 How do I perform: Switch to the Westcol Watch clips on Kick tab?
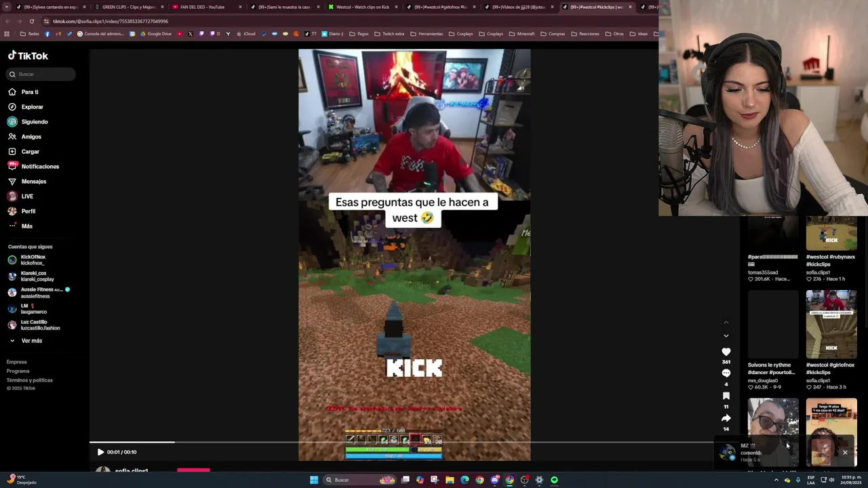coord(362,7)
